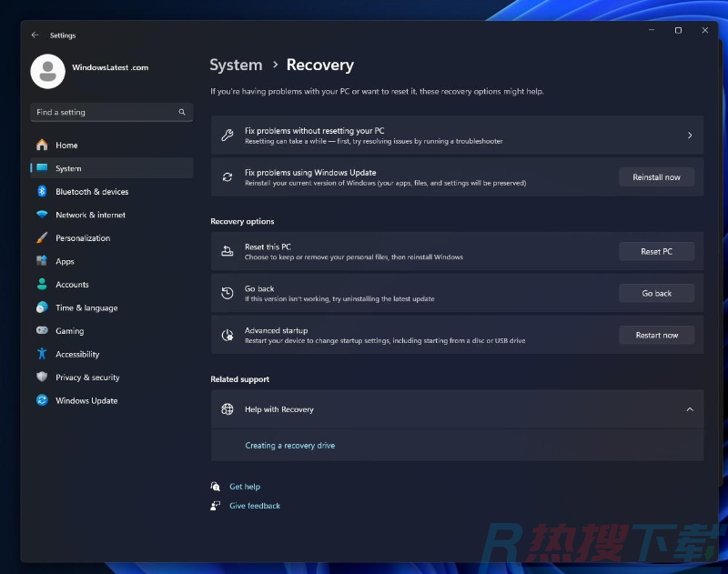Open the Creating a recovery drive link
728x574 pixels.
[x=289, y=445]
